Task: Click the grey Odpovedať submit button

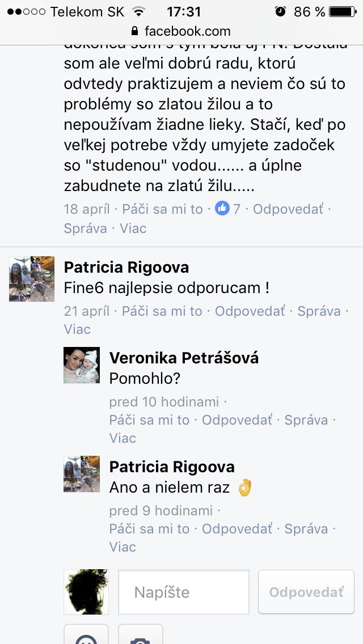Action: coord(306,592)
